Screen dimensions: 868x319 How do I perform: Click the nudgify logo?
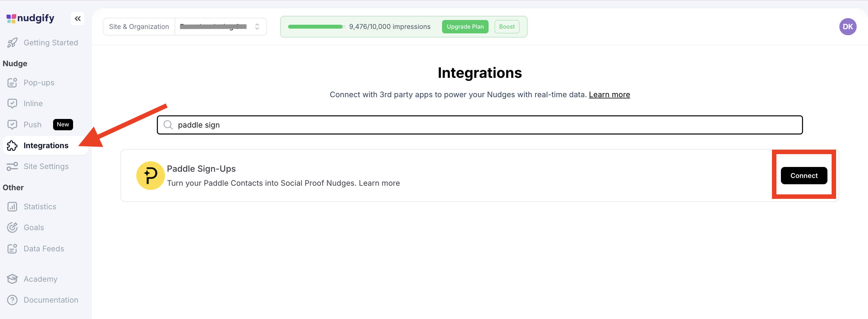pos(30,18)
